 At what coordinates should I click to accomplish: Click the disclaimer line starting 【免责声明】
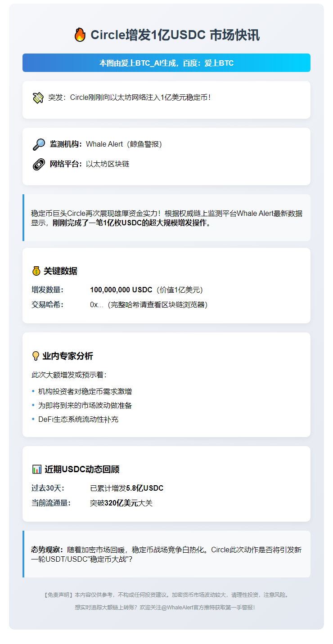pos(166,595)
